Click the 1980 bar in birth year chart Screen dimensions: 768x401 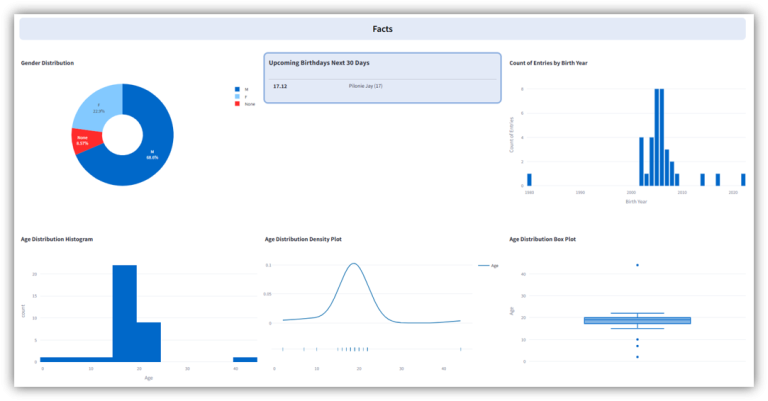pyautogui.click(x=529, y=180)
